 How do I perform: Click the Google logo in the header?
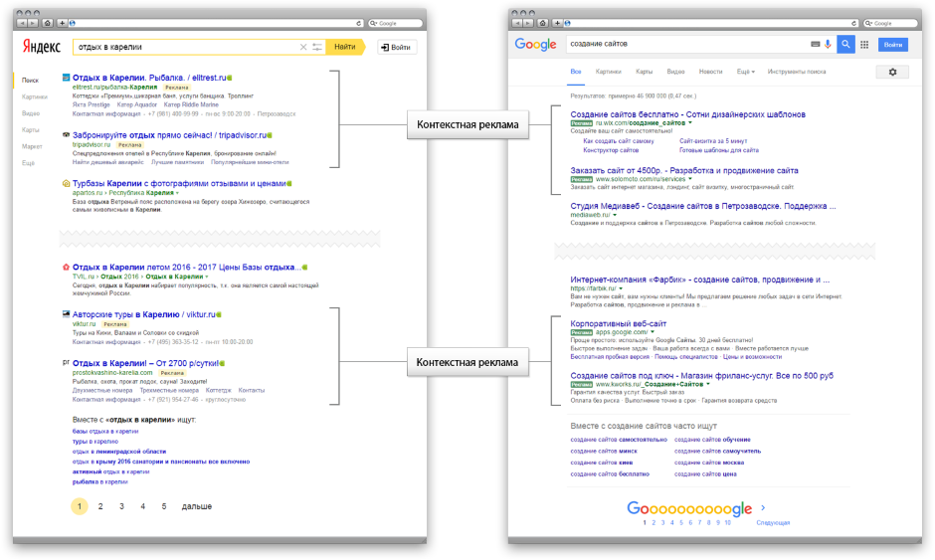pos(535,45)
